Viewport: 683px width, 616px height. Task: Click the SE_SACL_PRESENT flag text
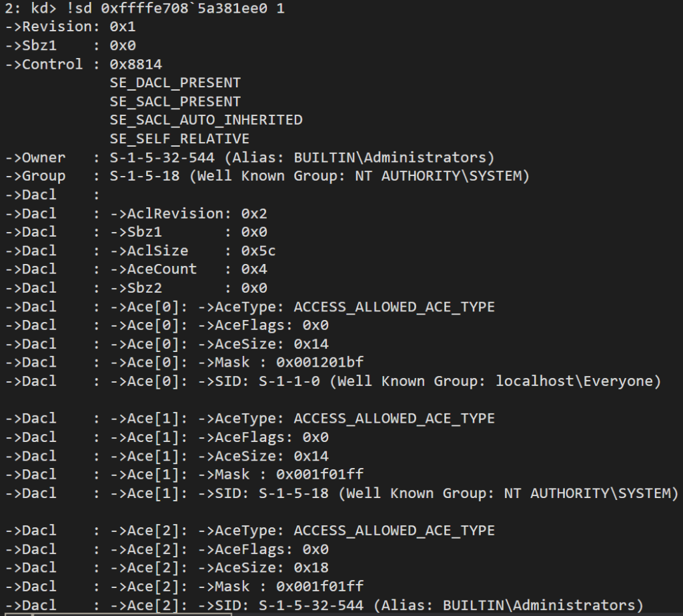(x=175, y=101)
